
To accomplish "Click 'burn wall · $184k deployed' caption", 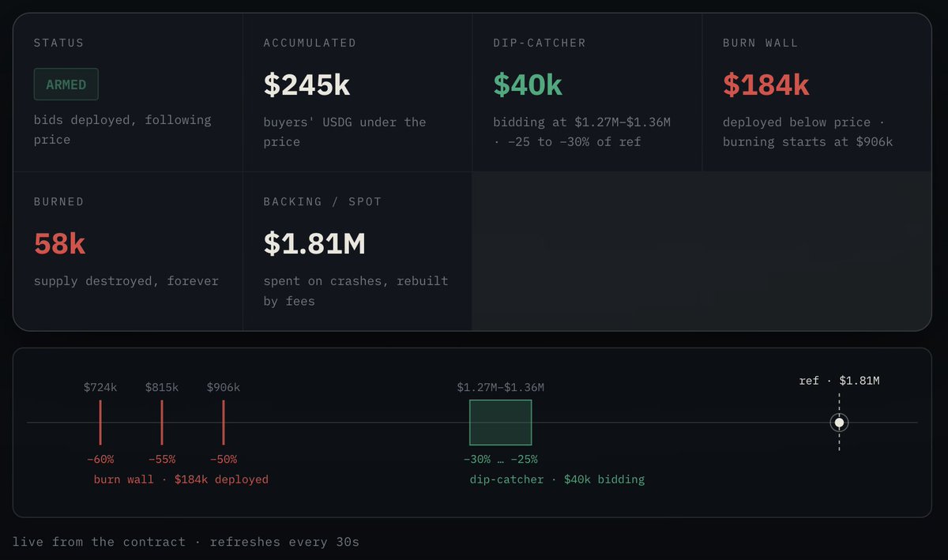I will [181, 479].
